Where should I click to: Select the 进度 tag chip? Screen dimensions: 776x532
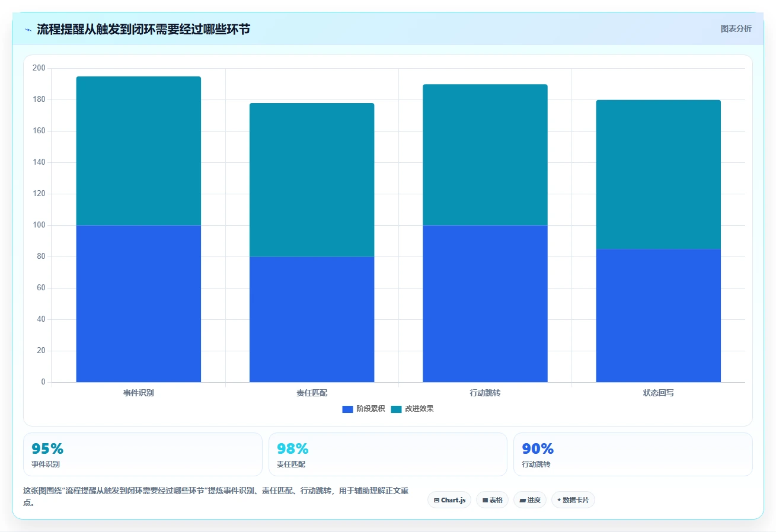[530, 500]
